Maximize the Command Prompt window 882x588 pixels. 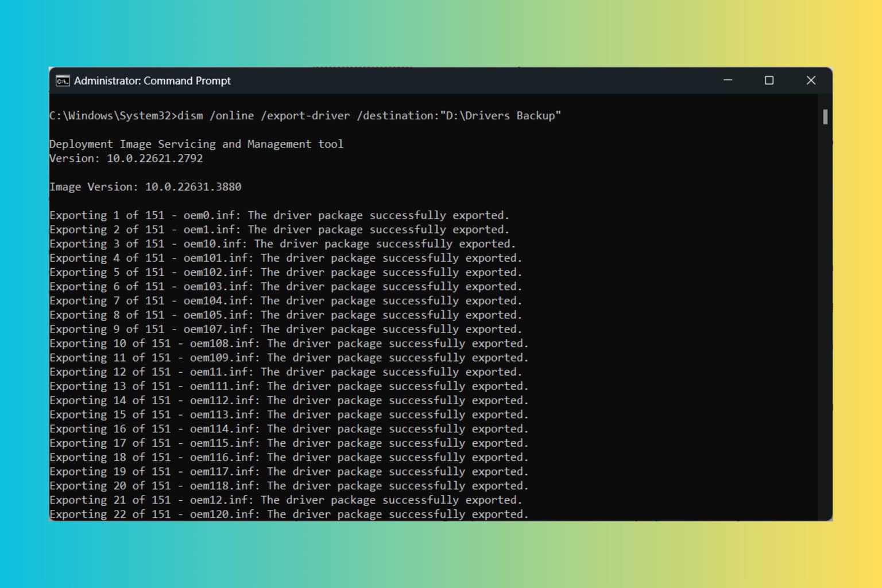click(x=769, y=80)
